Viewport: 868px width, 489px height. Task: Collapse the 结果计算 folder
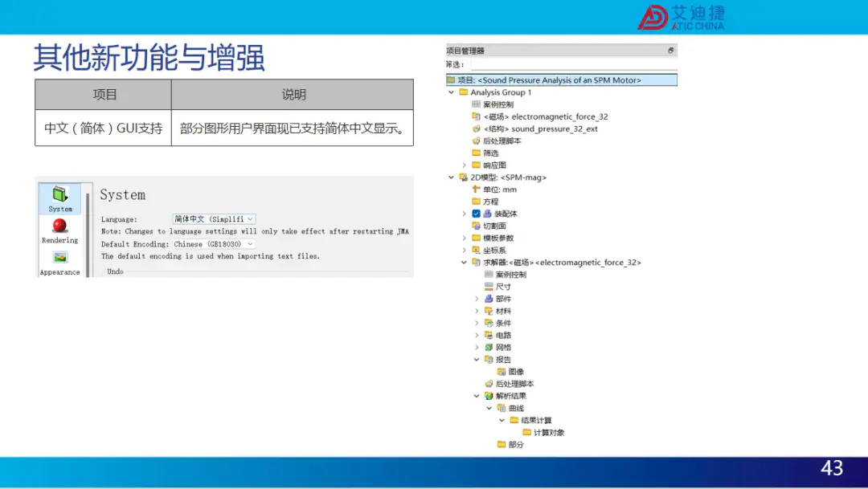(x=502, y=421)
